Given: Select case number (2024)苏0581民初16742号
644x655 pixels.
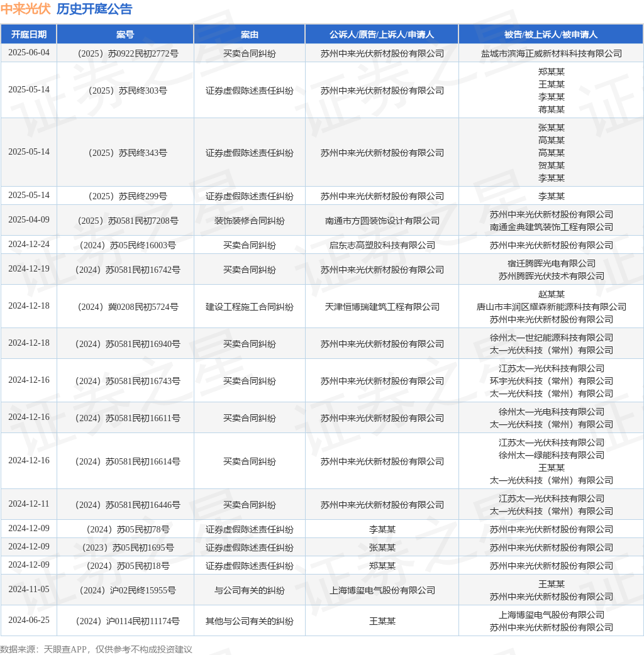Looking at the screenshot, I should 125,270.
